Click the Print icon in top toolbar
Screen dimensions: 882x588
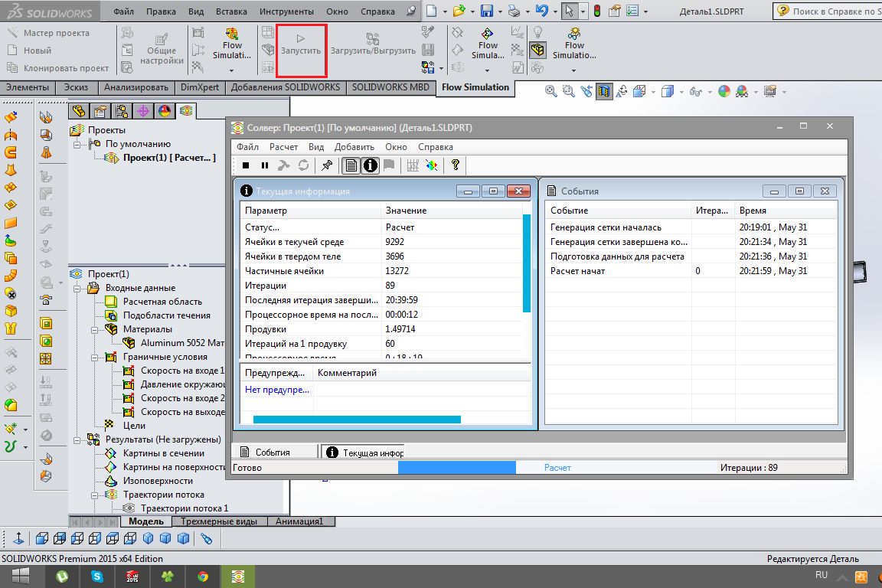pyautogui.click(x=514, y=11)
